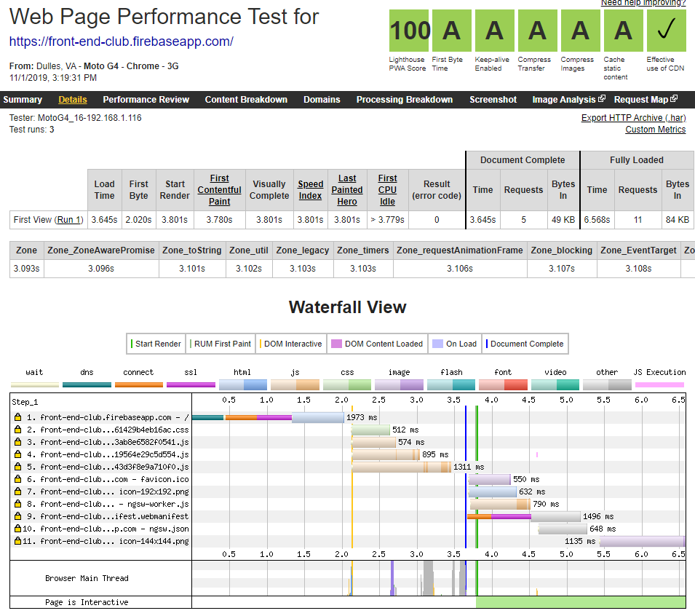Click the html color legend swatch
This screenshot has width=695, height=616.
click(x=243, y=384)
